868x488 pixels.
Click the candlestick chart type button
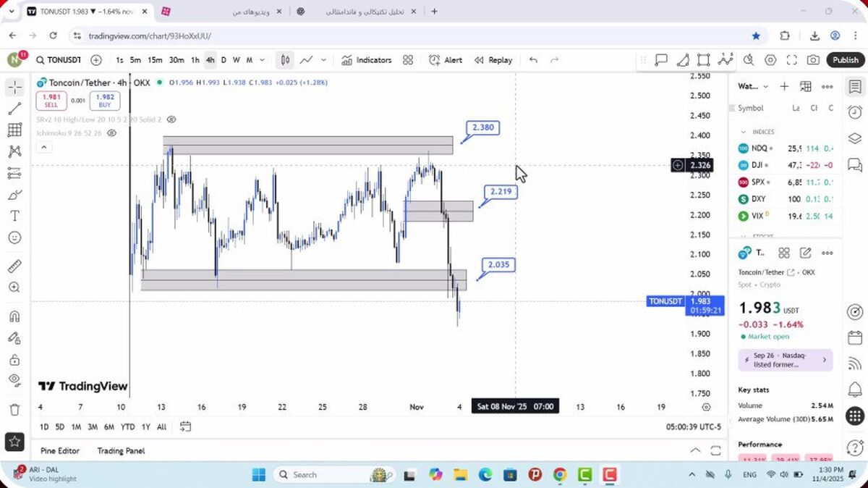(x=286, y=60)
